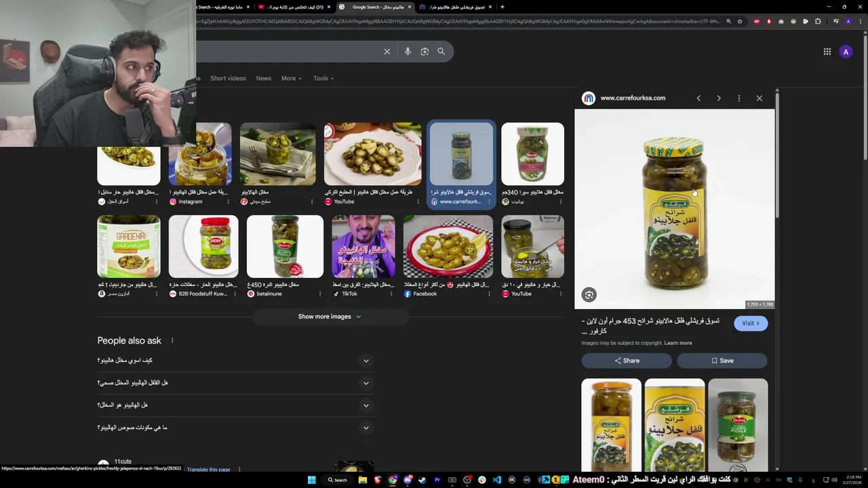This screenshot has height=488, width=868.
Task: Open Premiere Pro from the taskbar
Action: [x=437, y=480]
